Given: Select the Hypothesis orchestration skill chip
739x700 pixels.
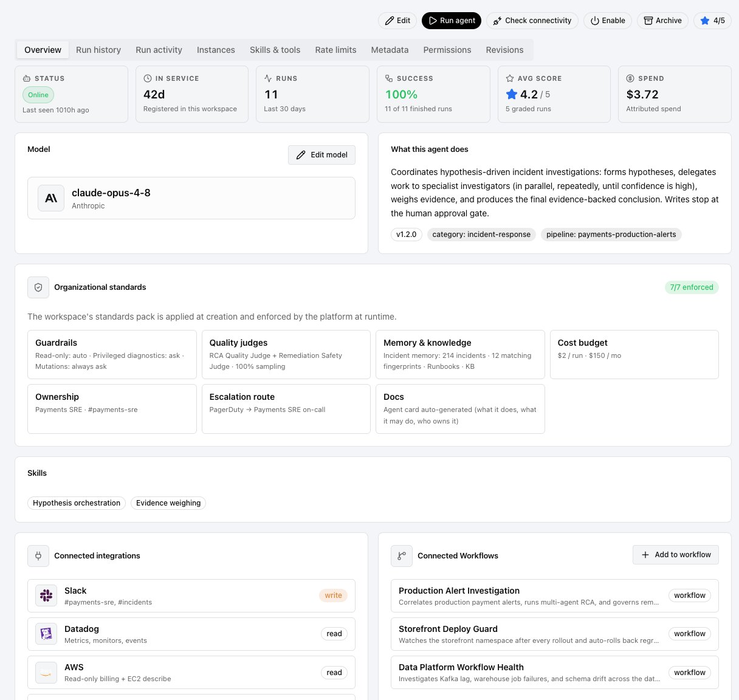Looking at the screenshot, I should [x=77, y=503].
